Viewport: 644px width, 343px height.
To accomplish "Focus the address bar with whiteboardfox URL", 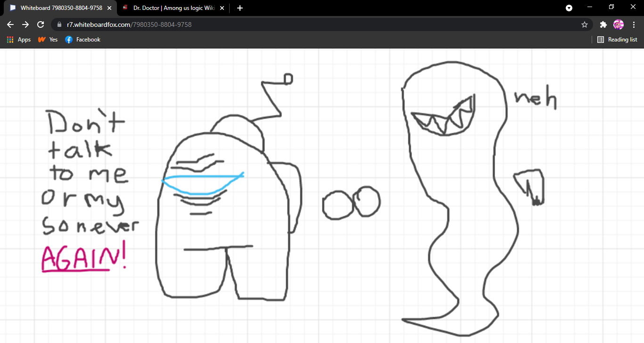I will pos(321,24).
